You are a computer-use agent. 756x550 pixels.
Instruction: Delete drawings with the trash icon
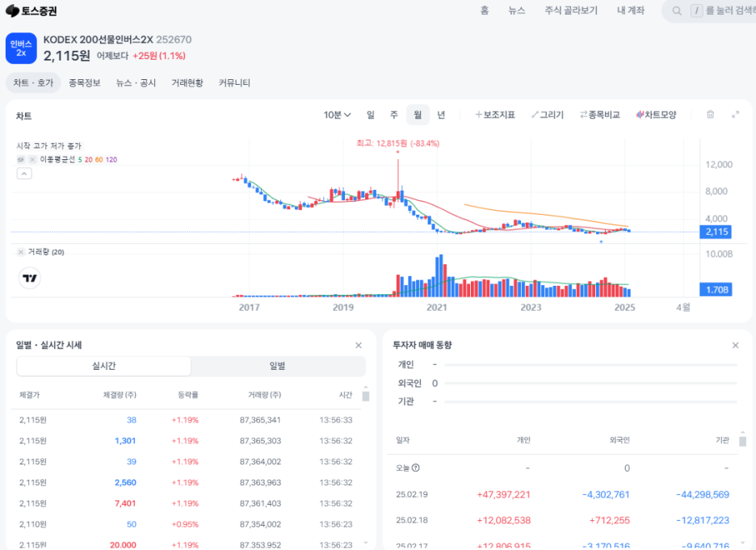pyautogui.click(x=710, y=115)
